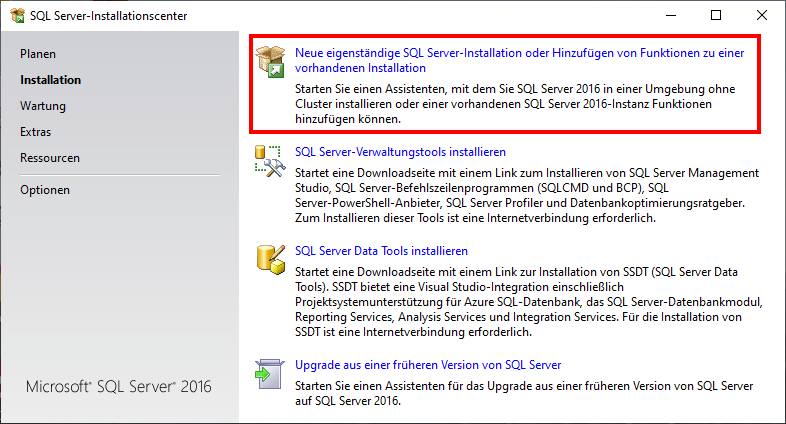The width and height of the screenshot is (786, 424).
Task: Launch 'Upgrade aus einer früheren Version' link
Action: pos(428,365)
